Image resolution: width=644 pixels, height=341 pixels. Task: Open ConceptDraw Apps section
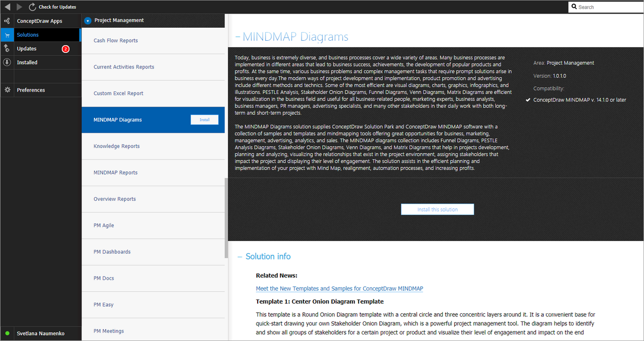[x=40, y=21]
